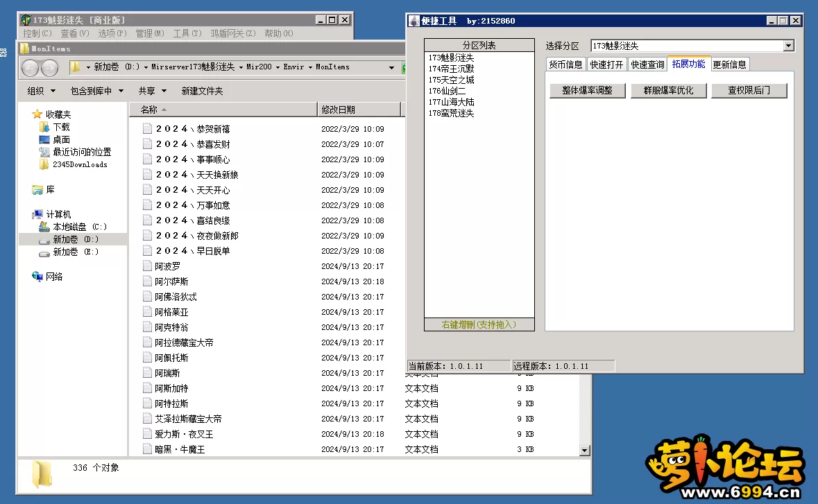Click file icon of 2024丶恭喜发财
Screen dimensions: 818x504
click(147, 144)
